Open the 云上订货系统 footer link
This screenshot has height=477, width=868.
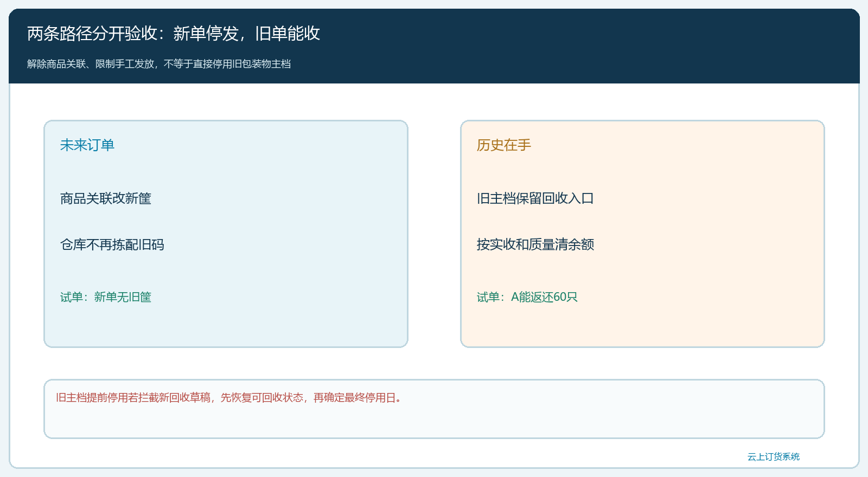(x=774, y=457)
